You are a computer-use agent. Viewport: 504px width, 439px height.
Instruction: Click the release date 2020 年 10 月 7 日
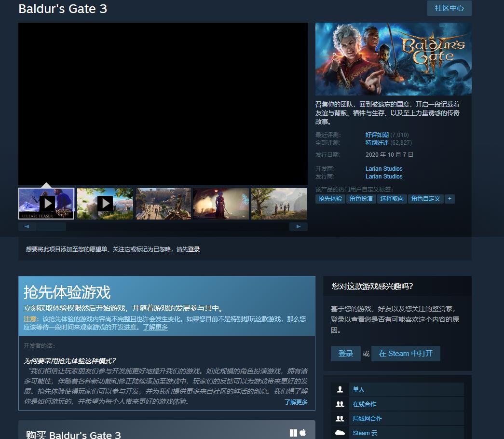pyautogui.click(x=389, y=155)
